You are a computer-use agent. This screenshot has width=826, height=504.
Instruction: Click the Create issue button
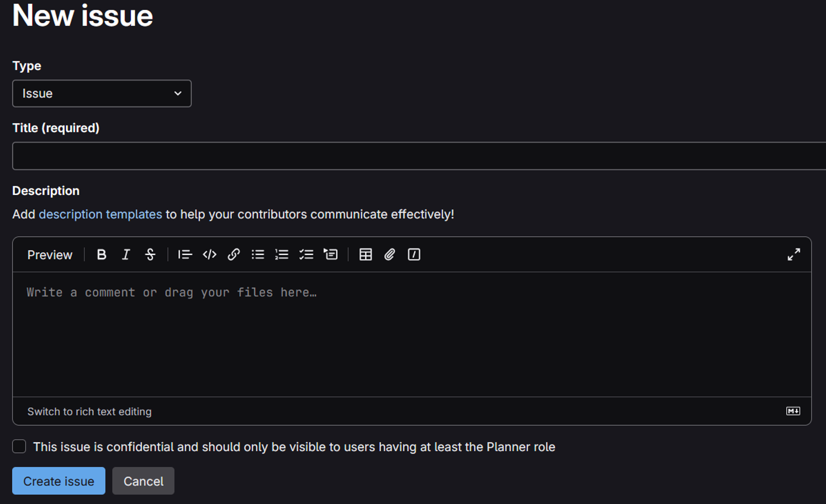tap(59, 481)
